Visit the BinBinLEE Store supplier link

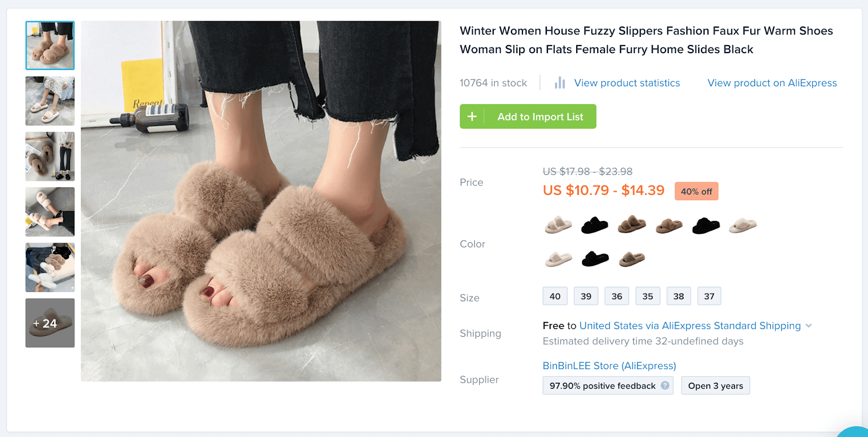tap(609, 366)
